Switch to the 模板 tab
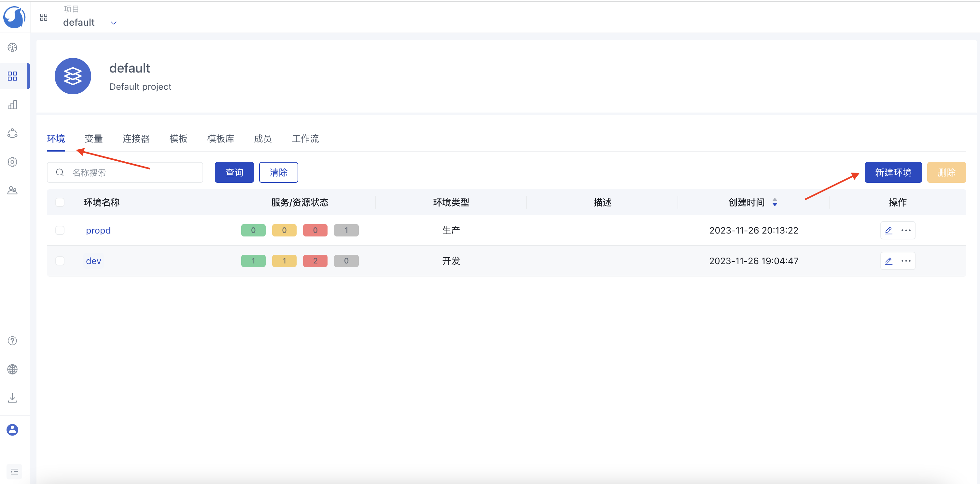Image resolution: width=980 pixels, height=484 pixels. click(x=178, y=139)
